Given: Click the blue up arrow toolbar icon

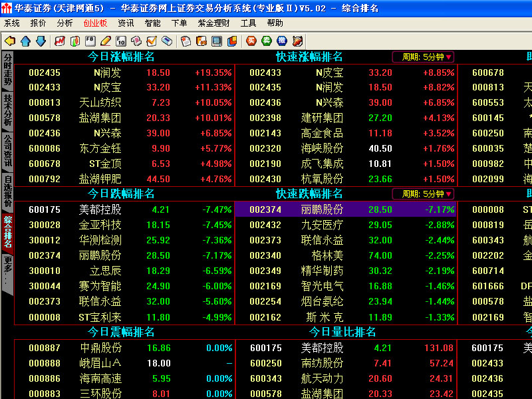Looking at the screenshot, I should (25, 41).
